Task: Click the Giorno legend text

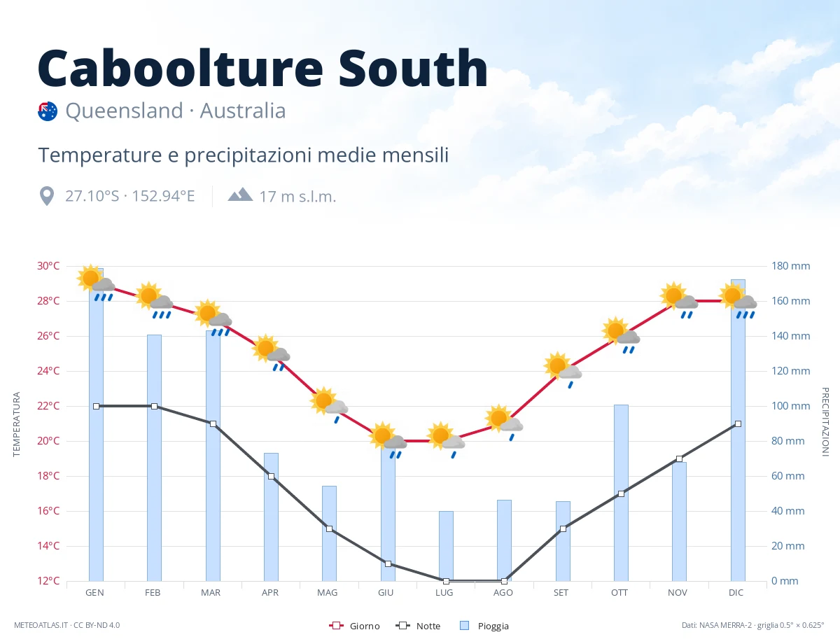Action: (x=365, y=626)
